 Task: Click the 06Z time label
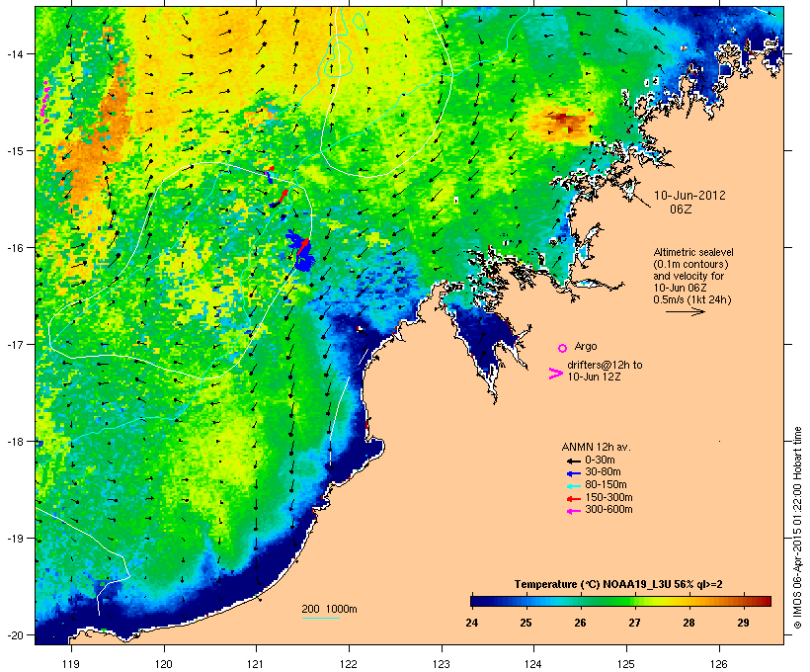(x=681, y=210)
